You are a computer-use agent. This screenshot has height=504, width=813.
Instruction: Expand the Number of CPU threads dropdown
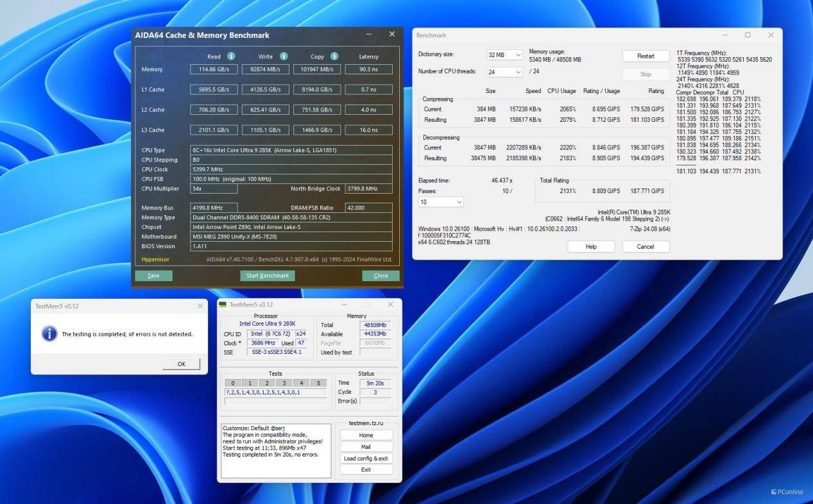tap(504, 72)
